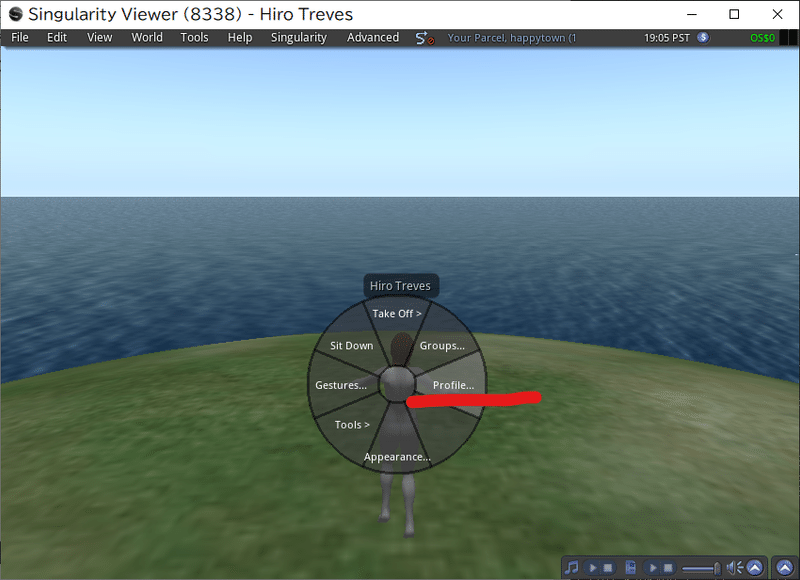Choose Tools > in the pie menu

[x=352, y=425]
